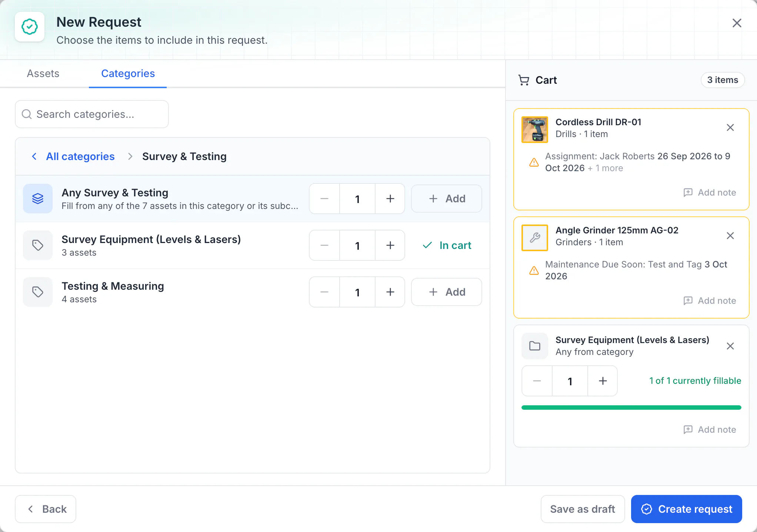Click the Cordless Drill assignment warning icon
757x532 pixels.
534,162
